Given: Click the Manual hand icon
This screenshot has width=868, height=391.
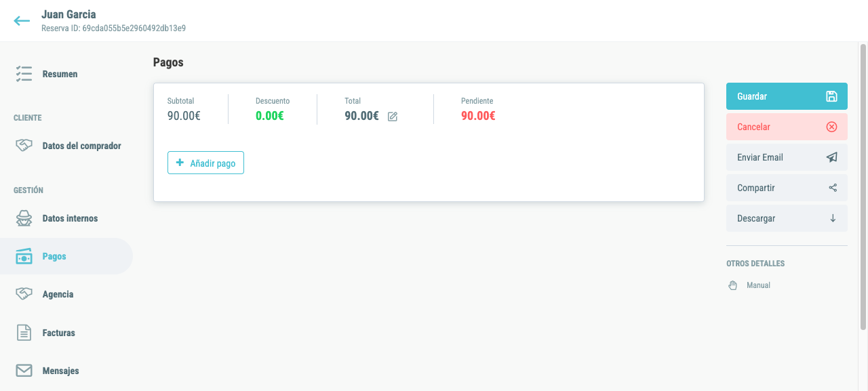Looking at the screenshot, I should (x=732, y=285).
